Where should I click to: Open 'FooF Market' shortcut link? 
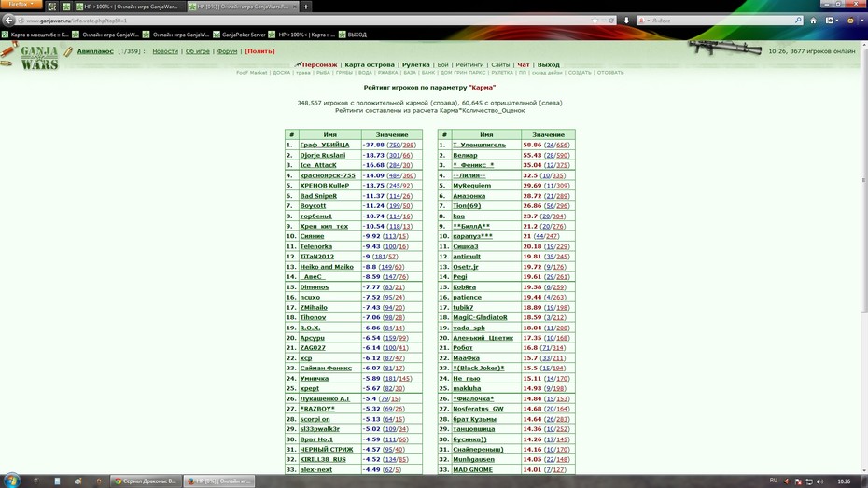tap(251, 73)
